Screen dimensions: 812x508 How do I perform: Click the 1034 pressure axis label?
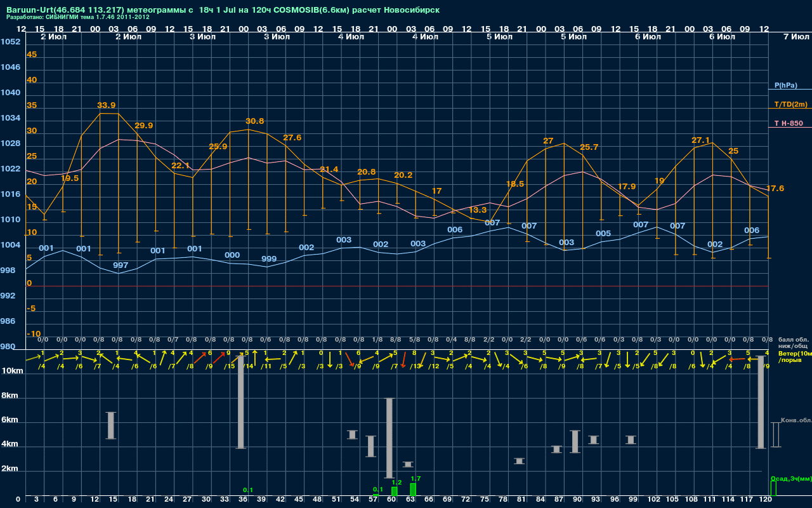(x=10, y=118)
